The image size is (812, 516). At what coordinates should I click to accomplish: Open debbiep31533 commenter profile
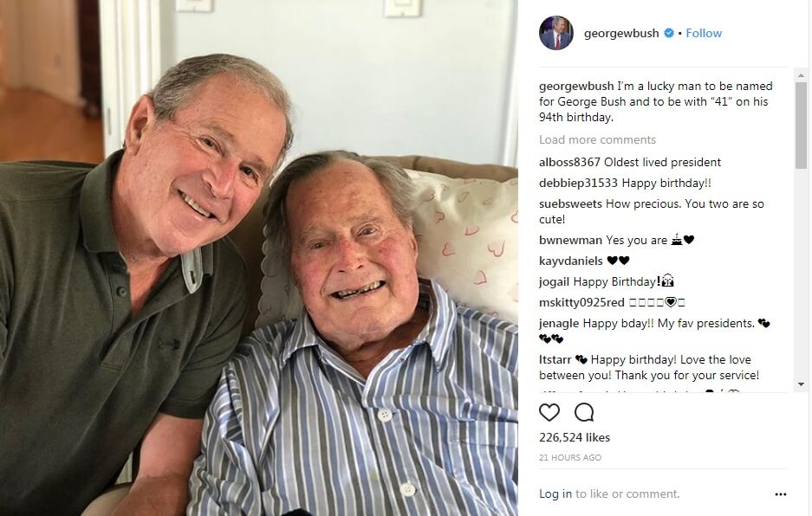578,183
